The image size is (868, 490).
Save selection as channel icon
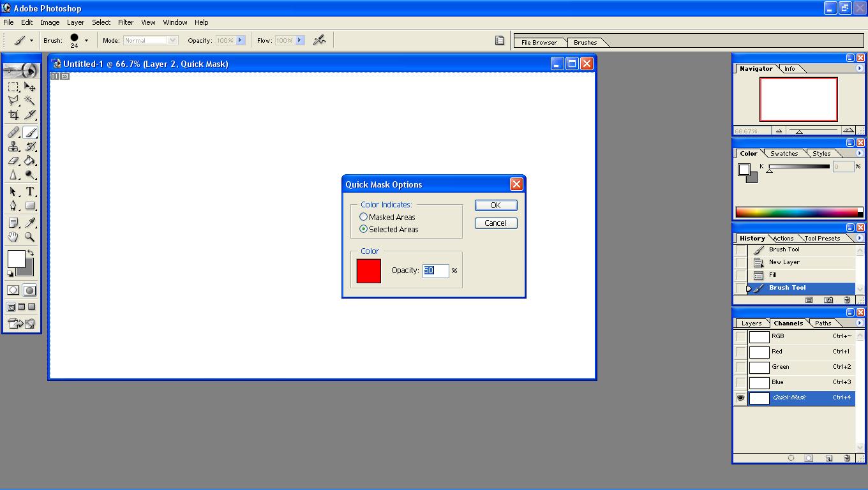coord(809,458)
